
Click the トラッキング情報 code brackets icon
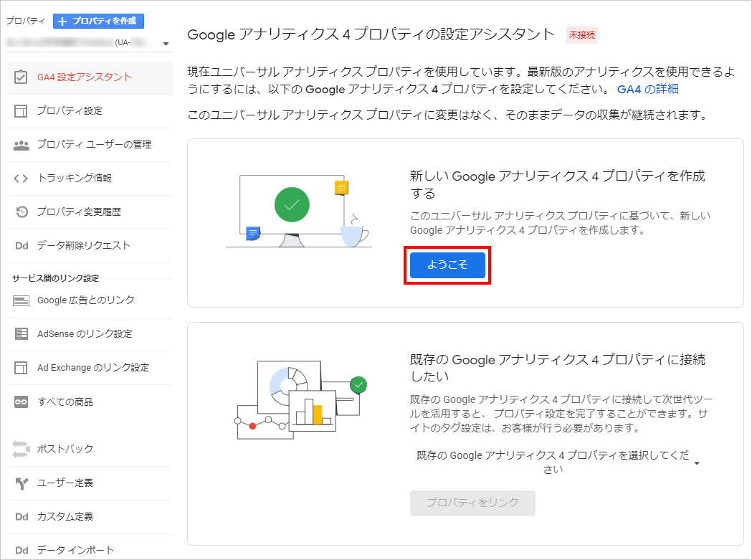click(21, 179)
